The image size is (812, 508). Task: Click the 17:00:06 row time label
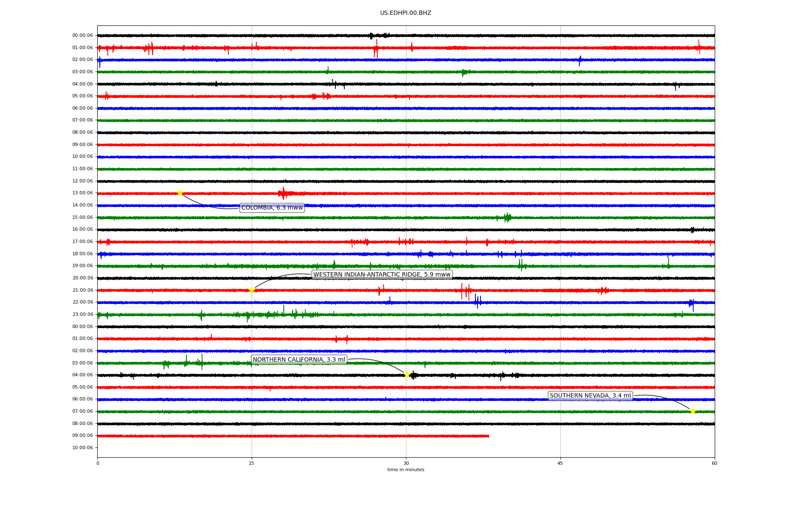82,242
